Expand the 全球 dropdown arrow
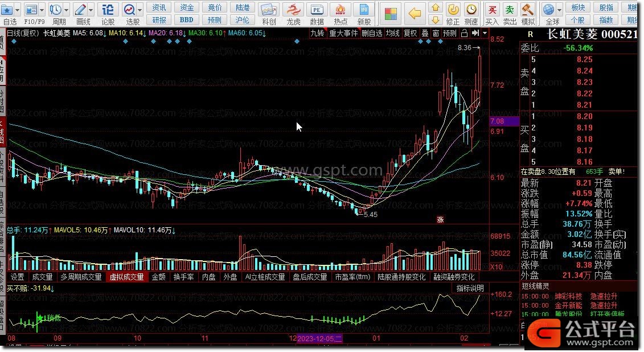 [559, 10]
